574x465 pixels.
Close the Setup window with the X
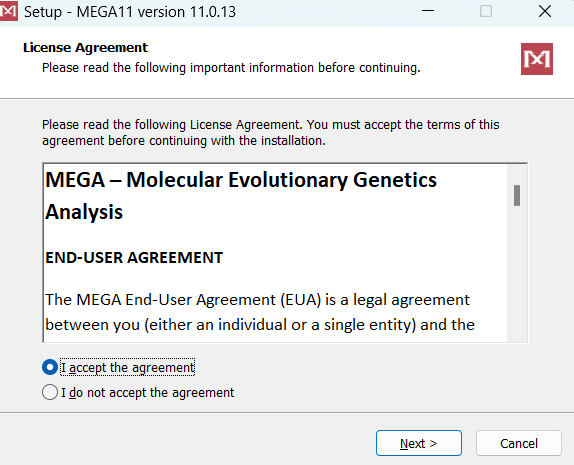(545, 11)
